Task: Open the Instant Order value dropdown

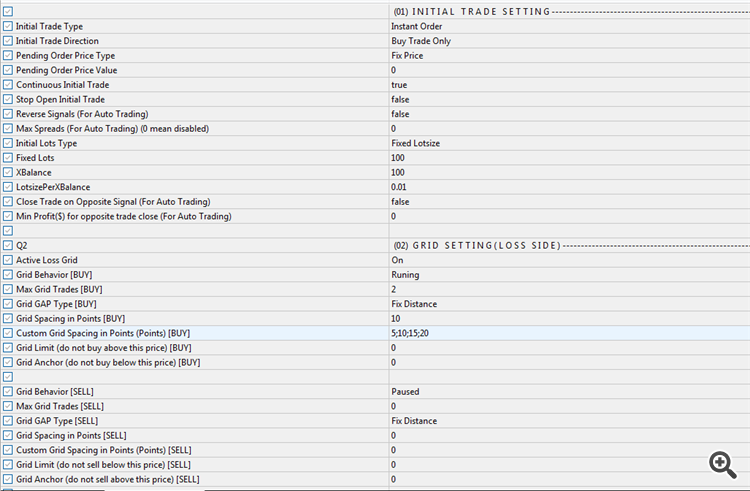Action: tap(417, 26)
